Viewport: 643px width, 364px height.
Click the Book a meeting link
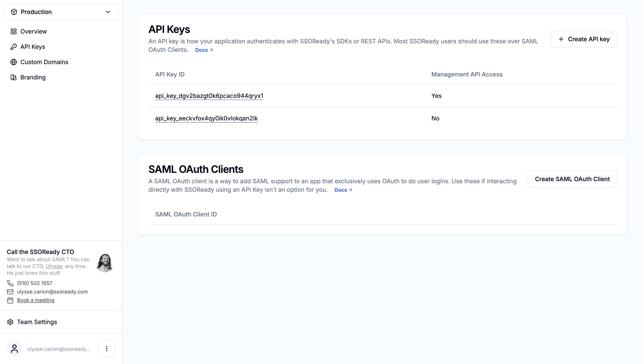tap(36, 300)
